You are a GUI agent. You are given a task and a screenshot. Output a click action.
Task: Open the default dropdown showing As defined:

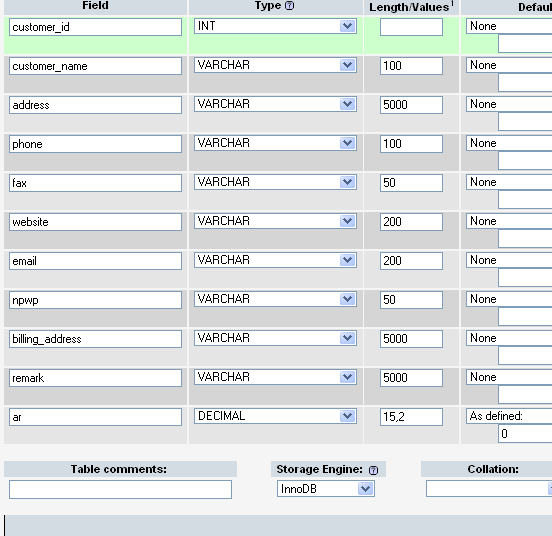coord(509,416)
